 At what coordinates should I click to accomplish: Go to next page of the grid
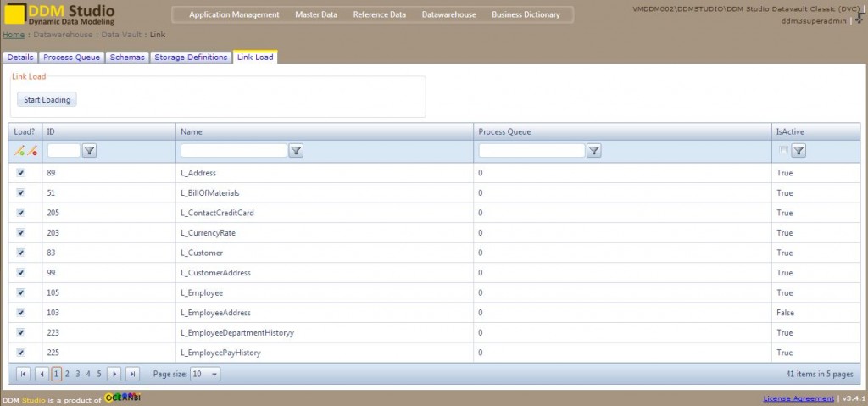click(x=114, y=375)
